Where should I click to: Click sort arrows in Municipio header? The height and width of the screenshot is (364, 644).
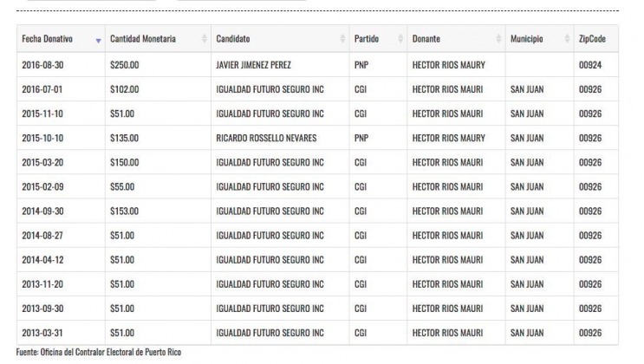pyautogui.click(x=567, y=39)
